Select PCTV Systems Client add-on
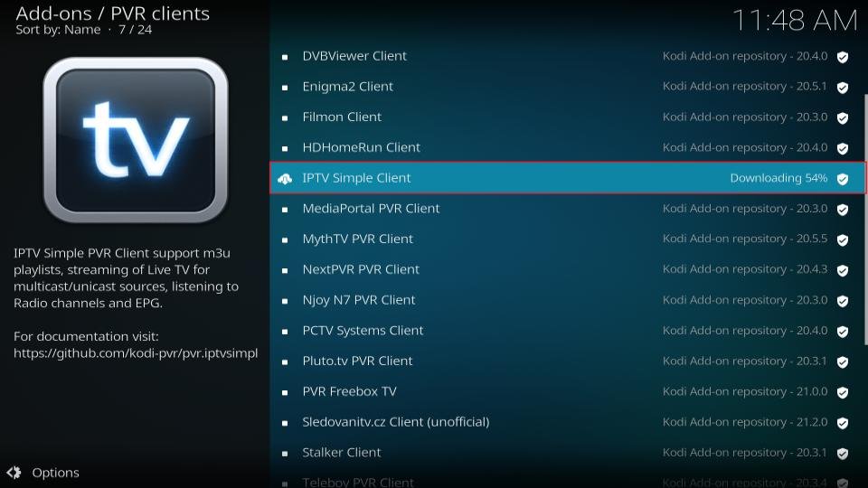868x488 pixels. click(x=567, y=331)
